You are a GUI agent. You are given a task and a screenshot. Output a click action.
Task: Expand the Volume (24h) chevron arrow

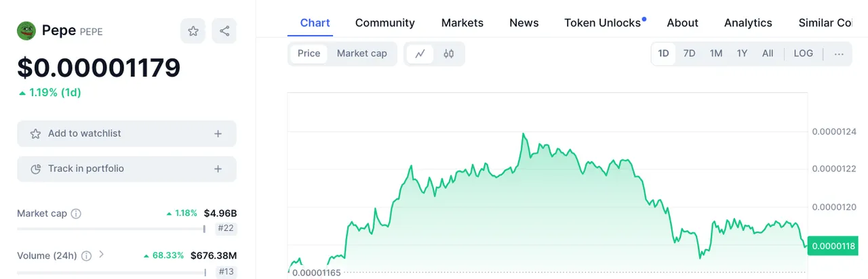pos(101,255)
